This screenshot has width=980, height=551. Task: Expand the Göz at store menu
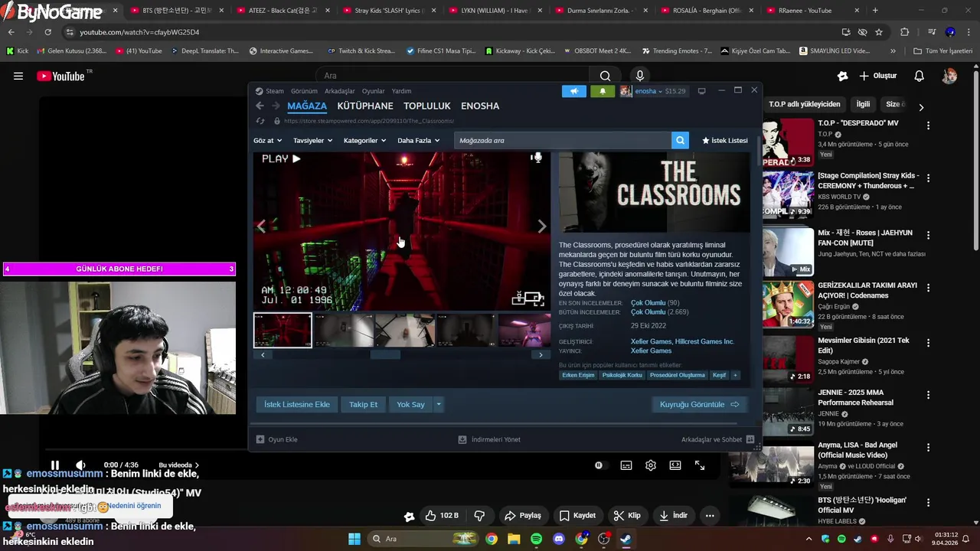click(x=267, y=141)
